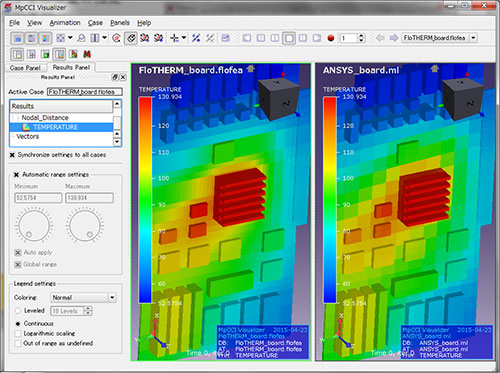The image size is (500, 373).
Task: Click the red record button in toolbar
Action: tap(331, 38)
